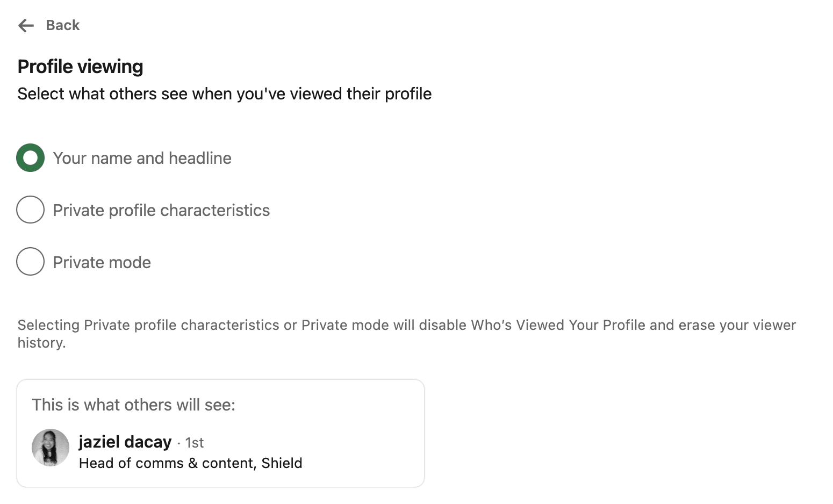The width and height of the screenshot is (833, 504).
Task: Click the "Select what others see" subtitle
Action: (224, 93)
